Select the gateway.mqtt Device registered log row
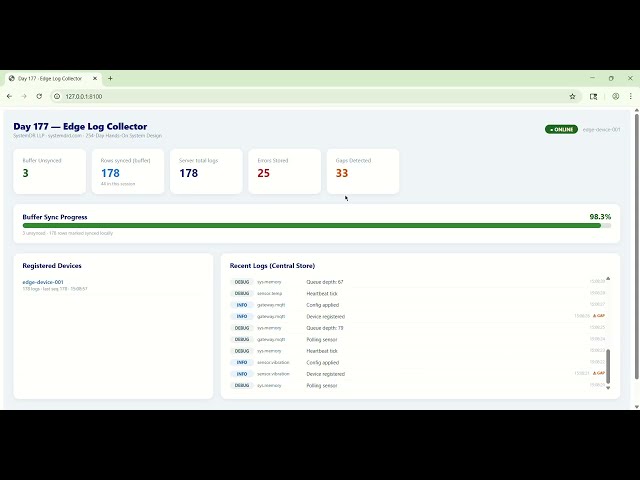Screen dimensions: 640x480 pyautogui.click(x=418, y=316)
